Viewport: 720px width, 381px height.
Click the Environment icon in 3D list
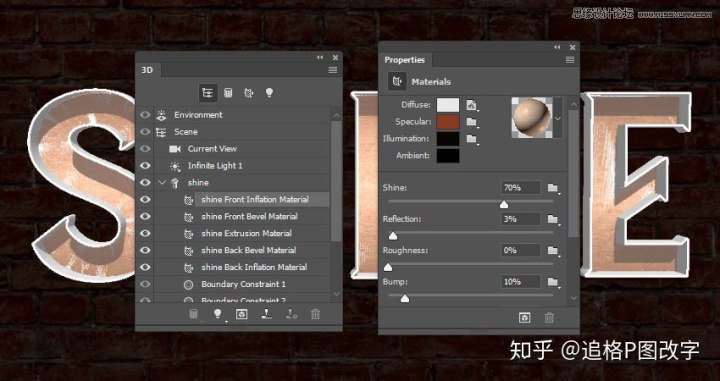pos(161,115)
